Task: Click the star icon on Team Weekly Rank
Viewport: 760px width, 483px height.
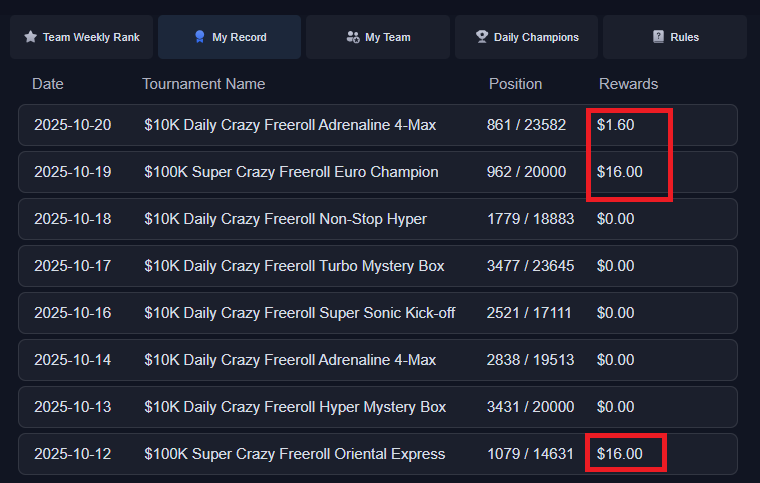Action: click(x=30, y=37)
